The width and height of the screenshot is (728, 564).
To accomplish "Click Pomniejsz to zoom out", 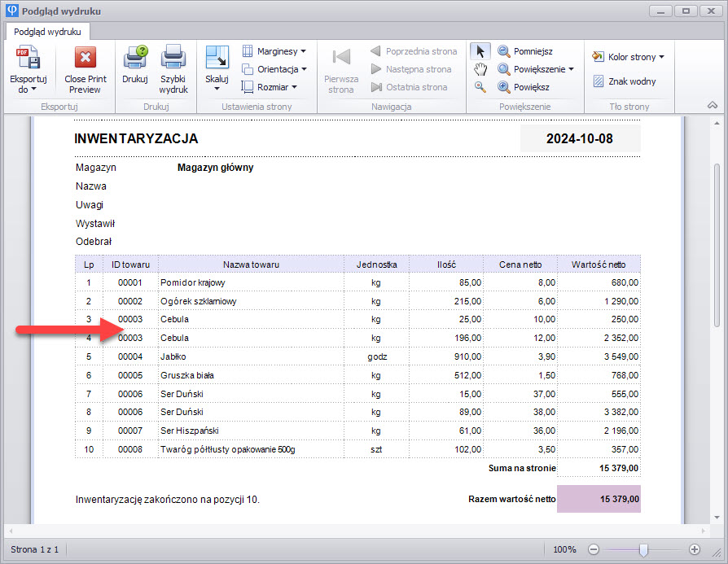I will pyautogui.click(x=525, y=51).
